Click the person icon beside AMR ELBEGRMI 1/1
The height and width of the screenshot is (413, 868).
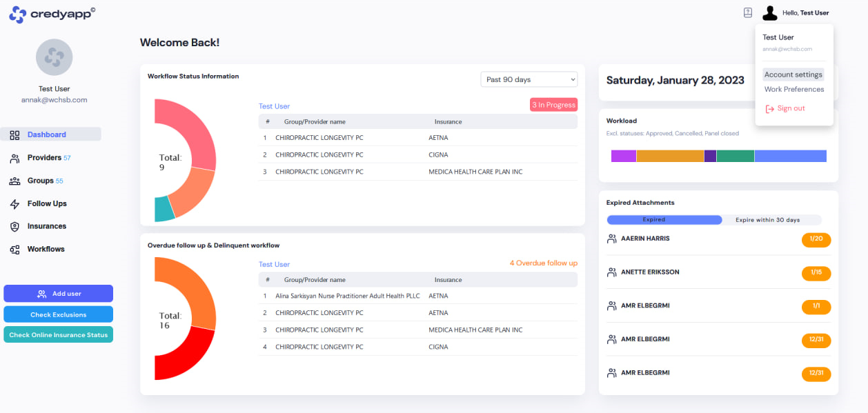tap(611, 305)
